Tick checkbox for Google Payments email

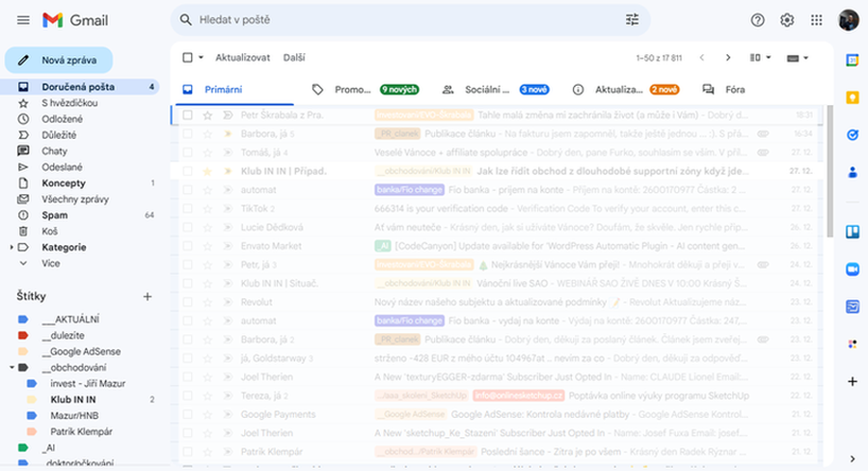[188, 414]
